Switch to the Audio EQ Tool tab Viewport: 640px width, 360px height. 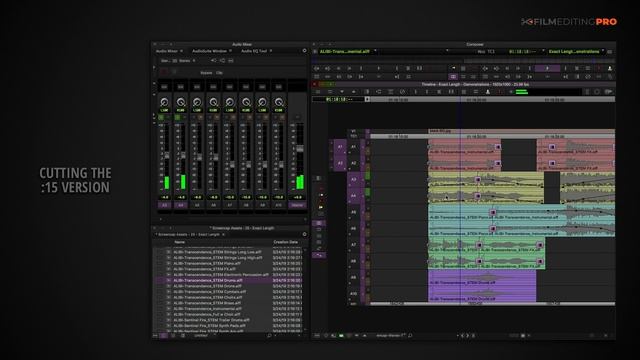click(254, 51)
